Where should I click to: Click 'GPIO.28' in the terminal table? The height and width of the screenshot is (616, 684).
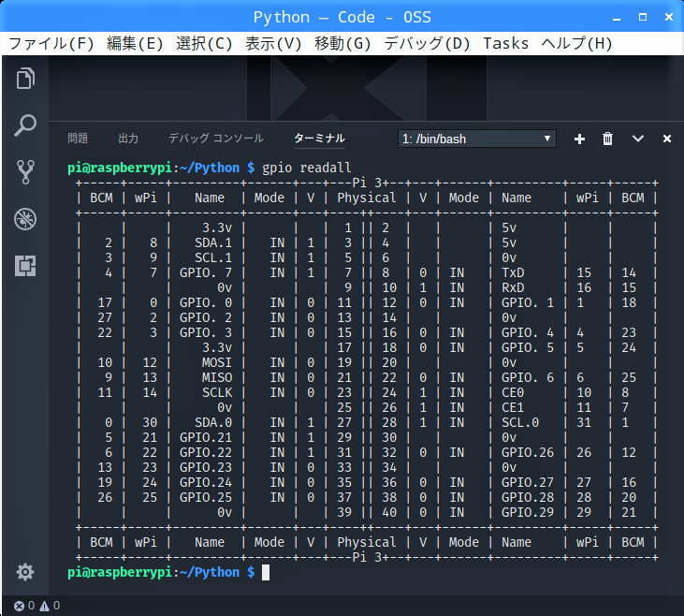(x=528, y=497)
